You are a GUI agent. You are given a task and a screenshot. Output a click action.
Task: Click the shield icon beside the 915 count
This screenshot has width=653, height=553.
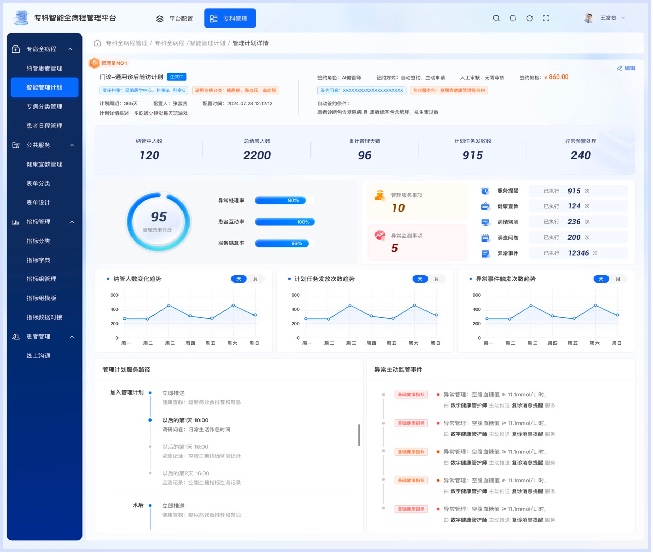click(485, 191)
